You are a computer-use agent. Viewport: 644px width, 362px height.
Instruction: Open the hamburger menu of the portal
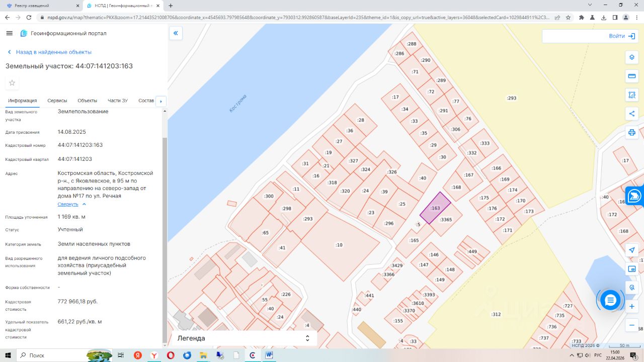tap(9, 33)
